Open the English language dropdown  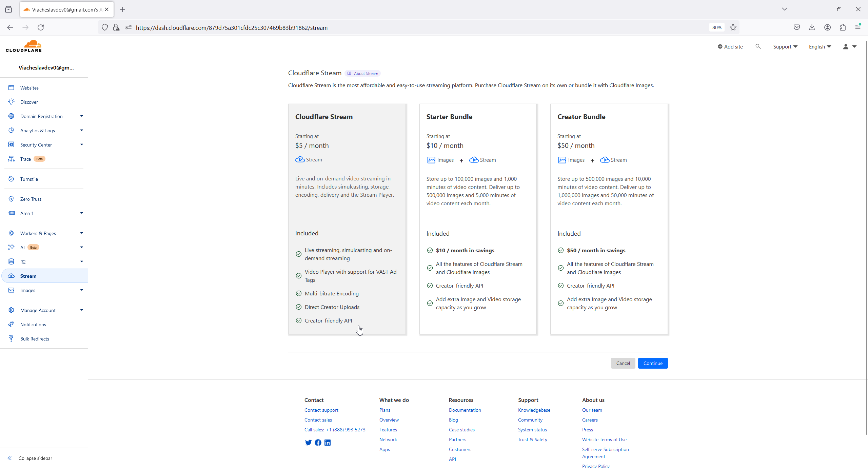[x=820, y=47]
